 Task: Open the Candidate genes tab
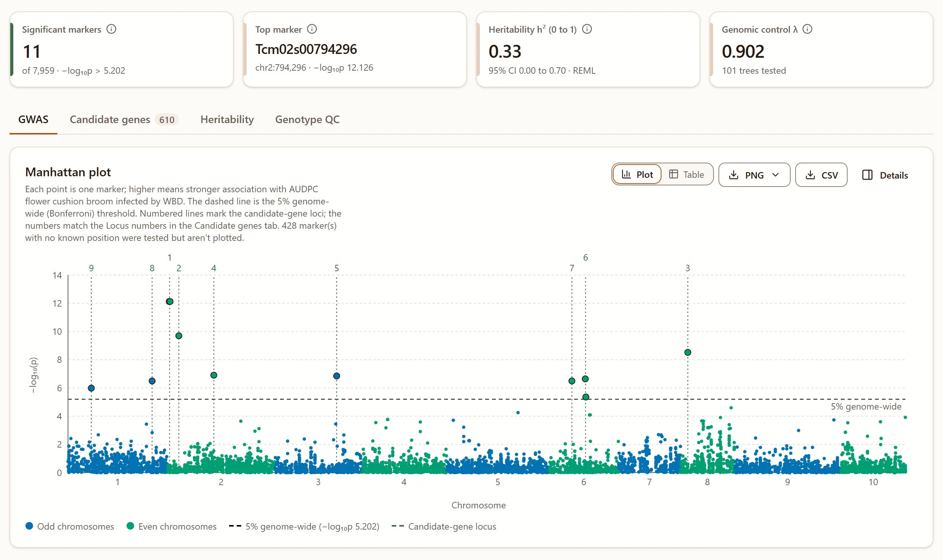click(x=124, y=120)
